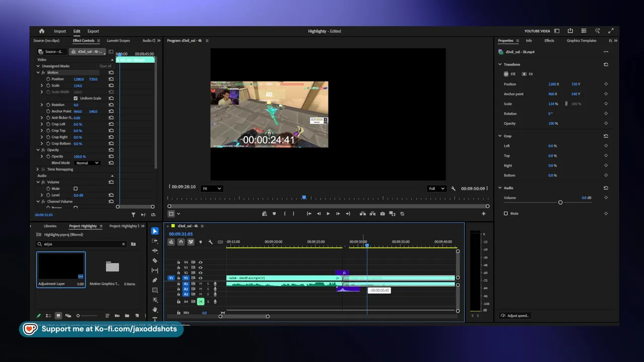Open timeline display settings wrench

210,242
